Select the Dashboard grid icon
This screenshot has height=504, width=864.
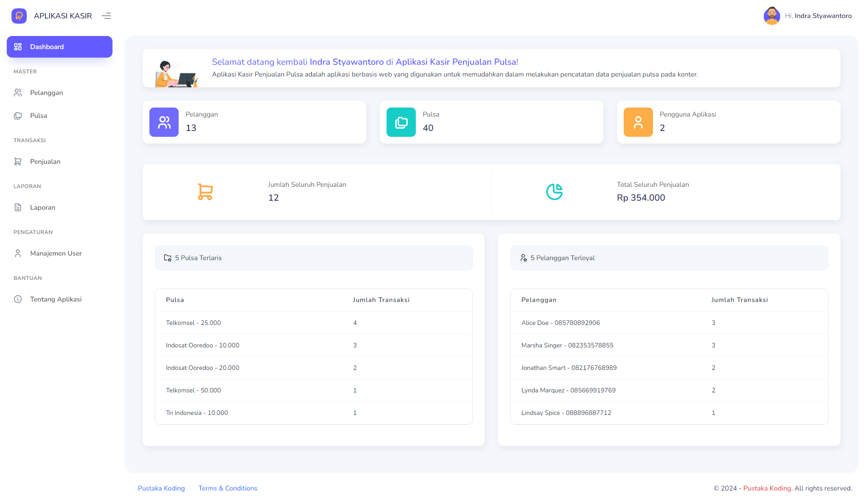[18, 46]
